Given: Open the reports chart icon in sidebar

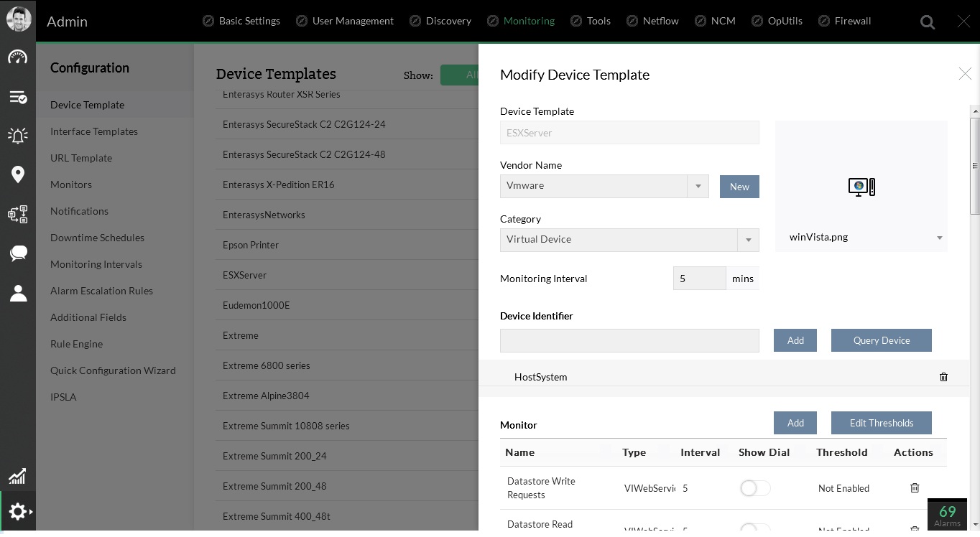Looking at the screenshot, I should tap(18, 476).
